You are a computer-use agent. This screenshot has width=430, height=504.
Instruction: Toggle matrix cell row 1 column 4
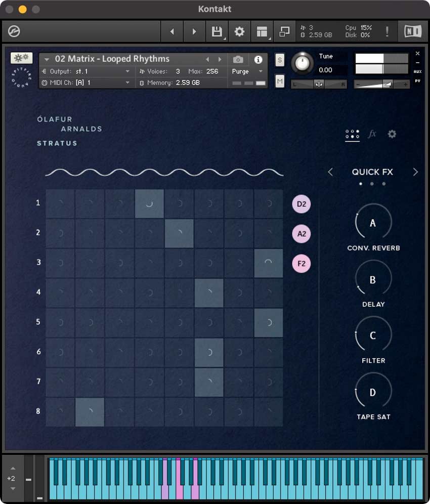click(149, 203)
